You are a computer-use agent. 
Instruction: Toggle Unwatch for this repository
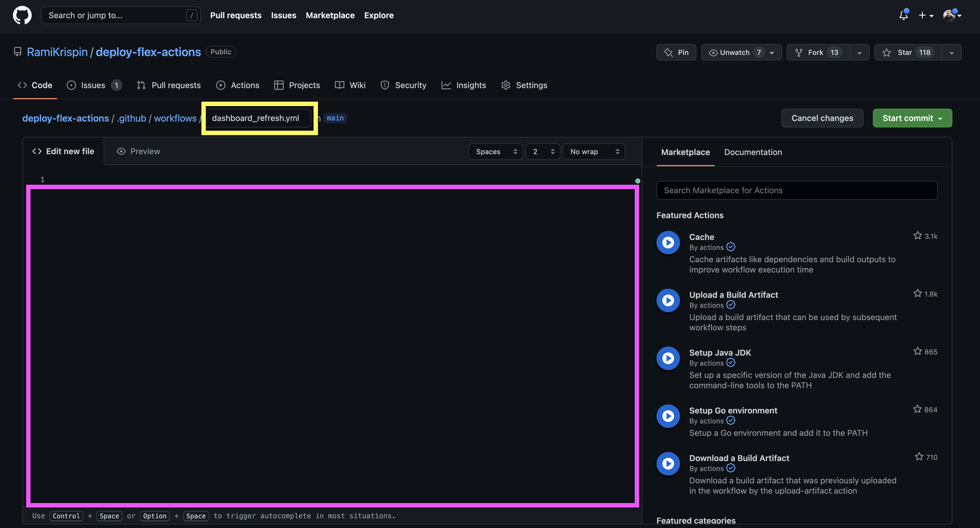coord(734,53)
